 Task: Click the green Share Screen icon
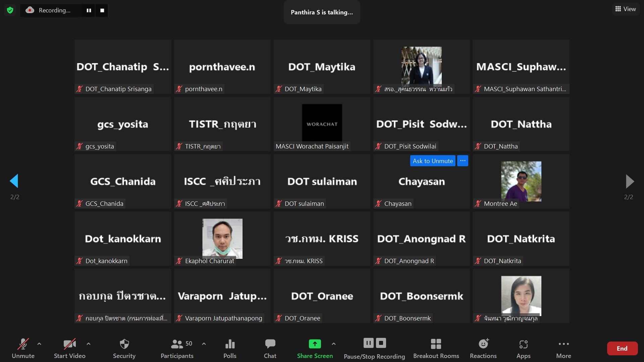[x=315, y=344]
